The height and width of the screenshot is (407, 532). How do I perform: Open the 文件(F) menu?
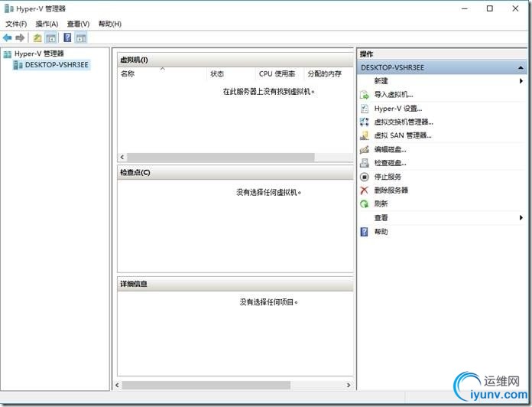point(16,24)
